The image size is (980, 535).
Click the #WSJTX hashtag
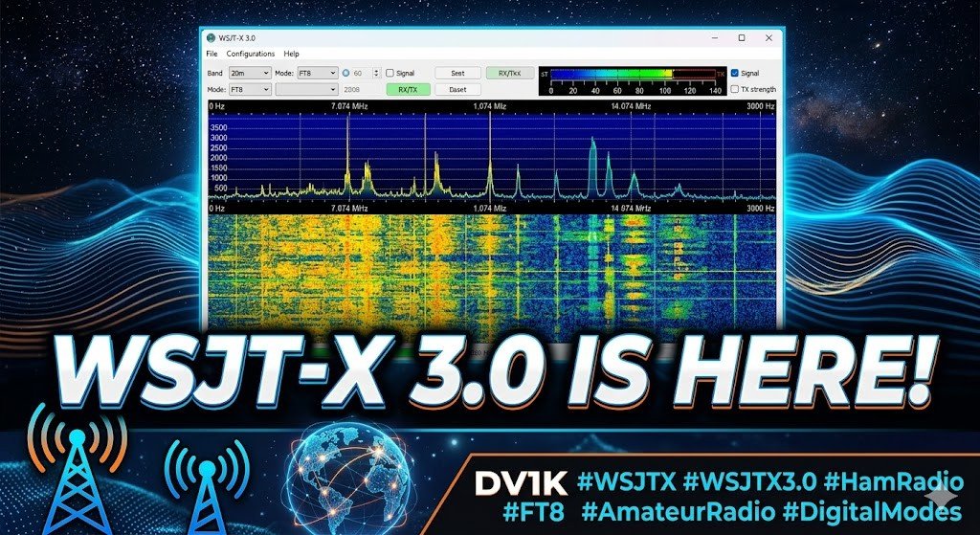(x=626, y=481)
